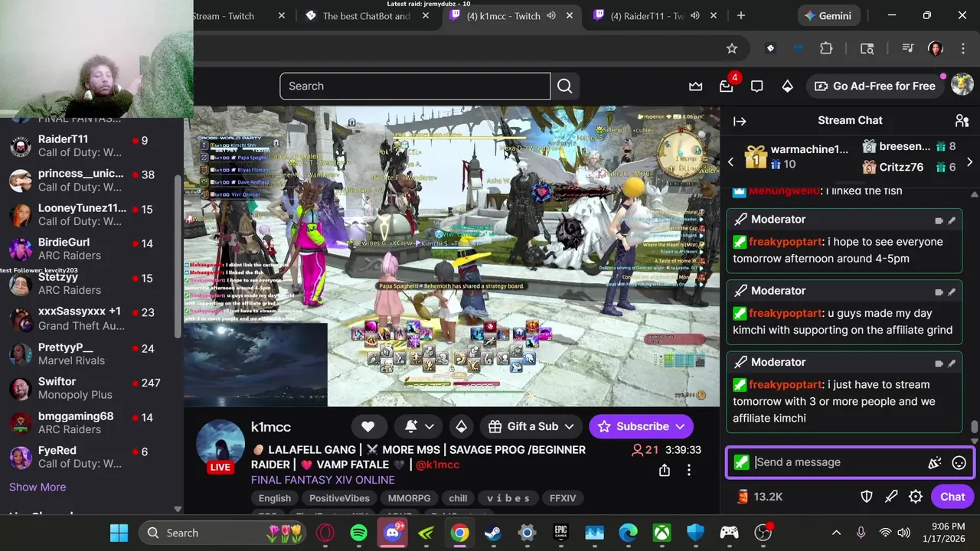Mute the k1mcc Twitch tab audio
980x551 pixels.
551,16
